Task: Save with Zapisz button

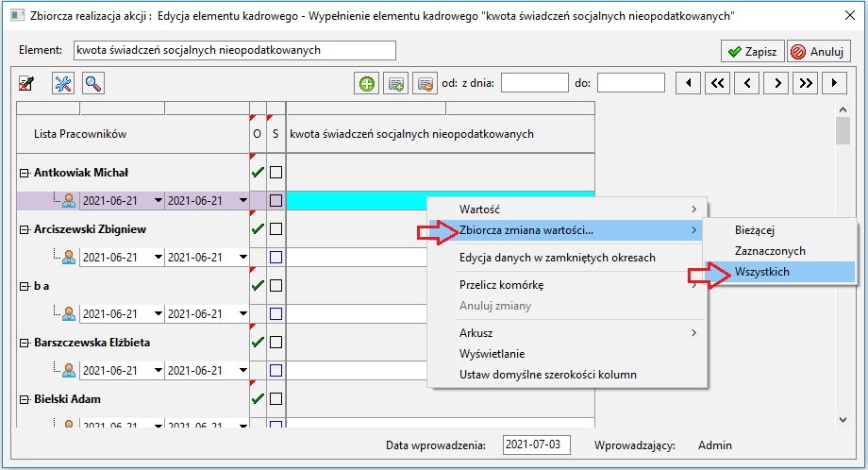Action: [x=753, y=52]
